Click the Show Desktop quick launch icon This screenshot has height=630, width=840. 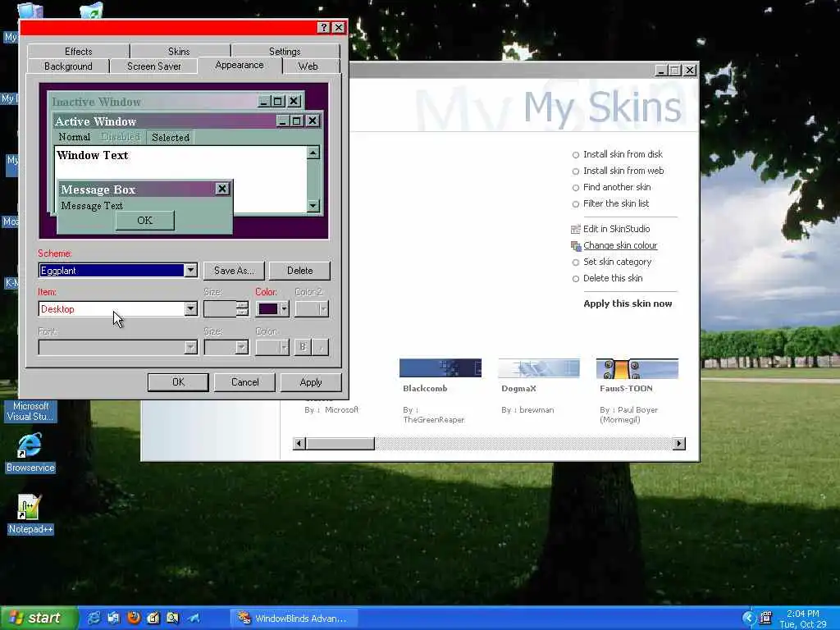pyautogui.click(x=113, y=618)
